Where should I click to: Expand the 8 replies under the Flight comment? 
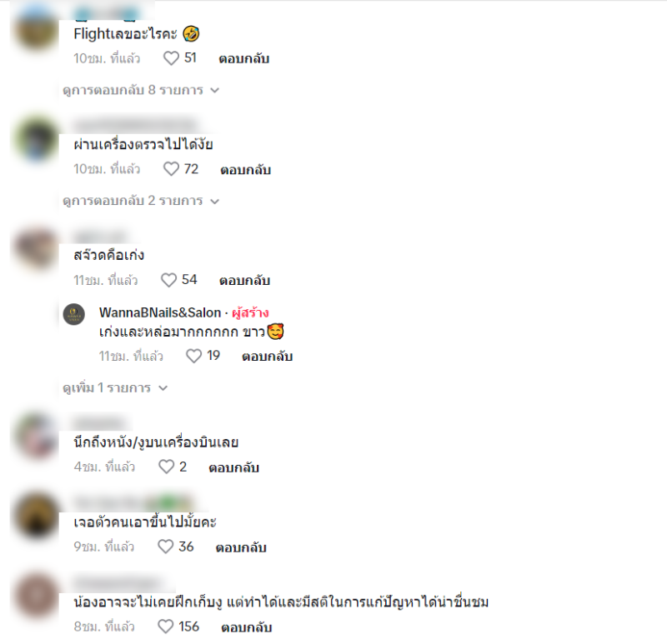[141, 90]
